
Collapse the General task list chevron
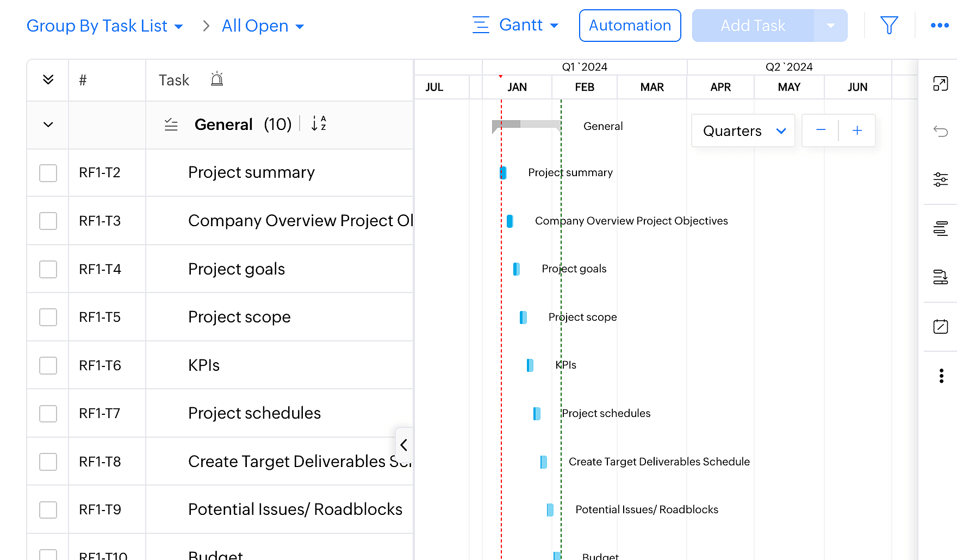point(48,125)
